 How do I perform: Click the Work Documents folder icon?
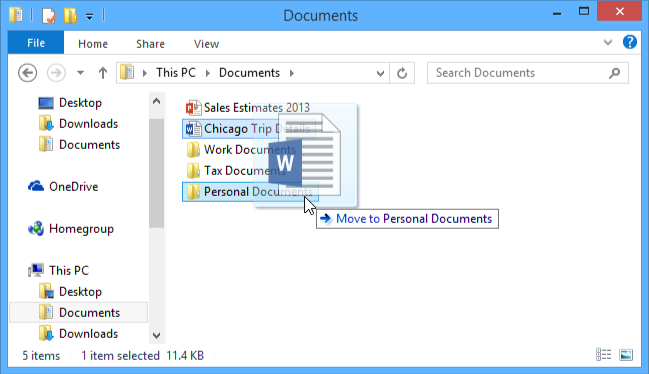coord(193,150)
